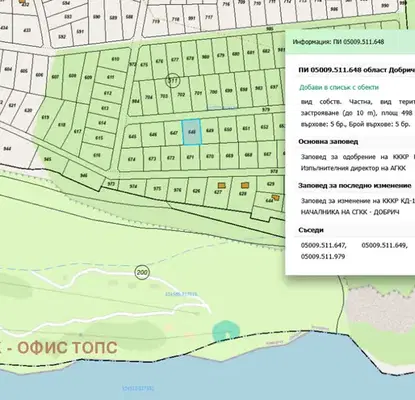Select parcel 647 on the map
415x400 pixels.
174,133
